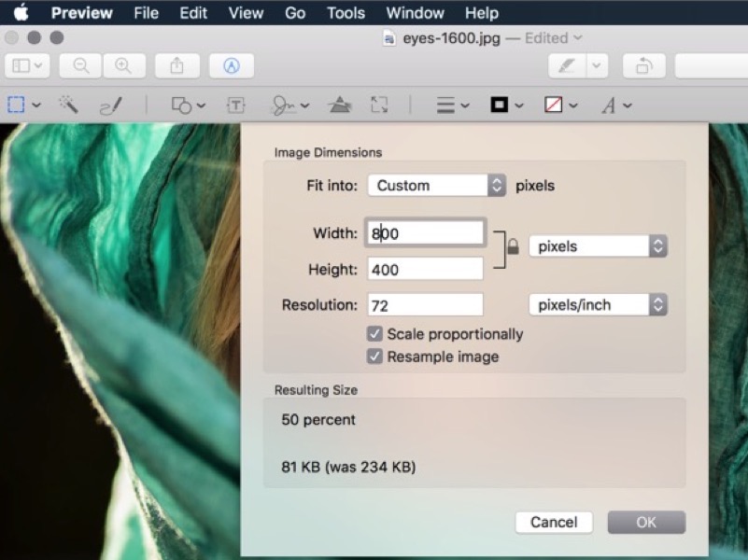
Task: Select the Text tool
Action: tap(236, 105)
